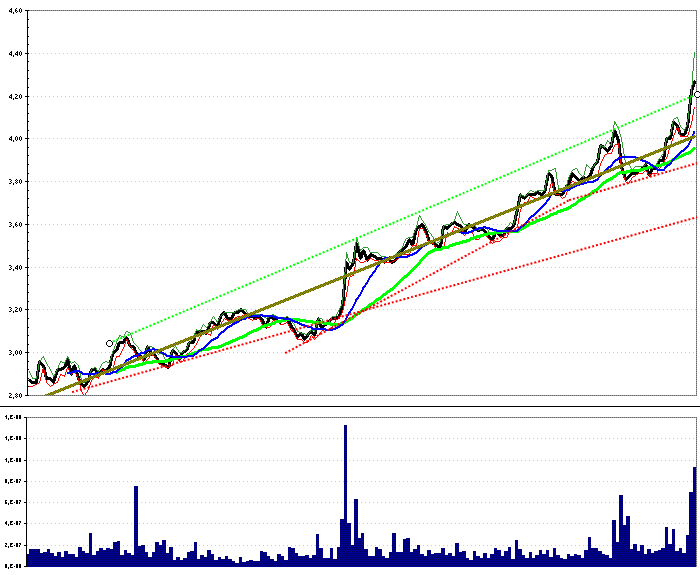700x575 pixels.
Task: Select the circle marker near the 3,00 level
Action: tap(109, 343)
